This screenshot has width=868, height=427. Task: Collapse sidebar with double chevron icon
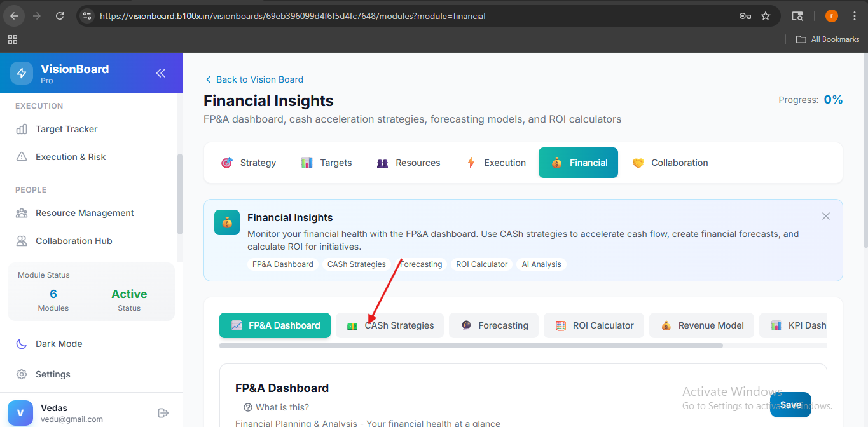(161, 73)
